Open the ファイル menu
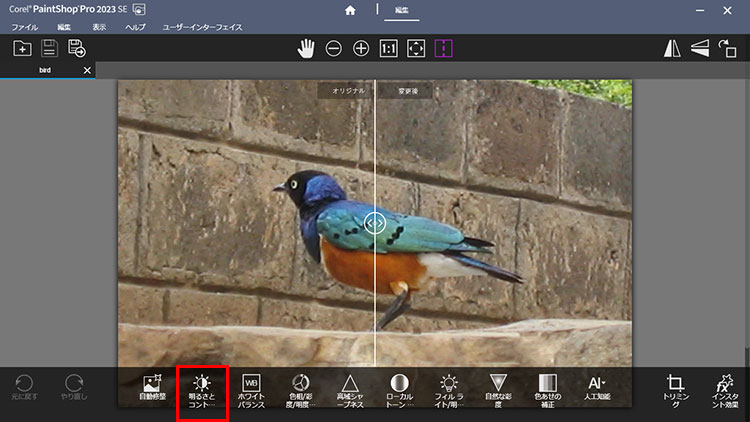 tap(24, 27)
